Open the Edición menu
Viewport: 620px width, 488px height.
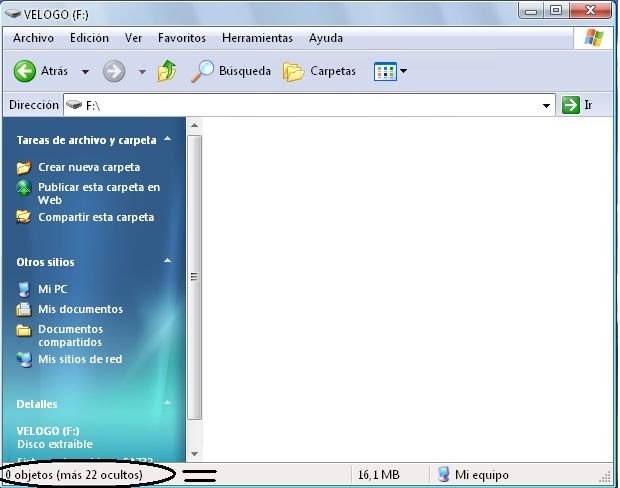(x=89, y=38)
